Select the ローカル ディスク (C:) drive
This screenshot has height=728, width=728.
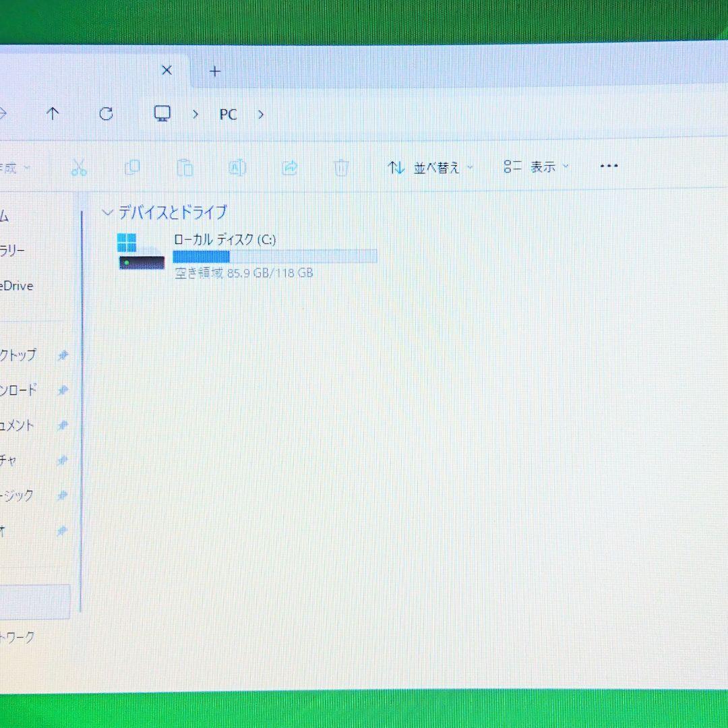click(x=224, y=239)
